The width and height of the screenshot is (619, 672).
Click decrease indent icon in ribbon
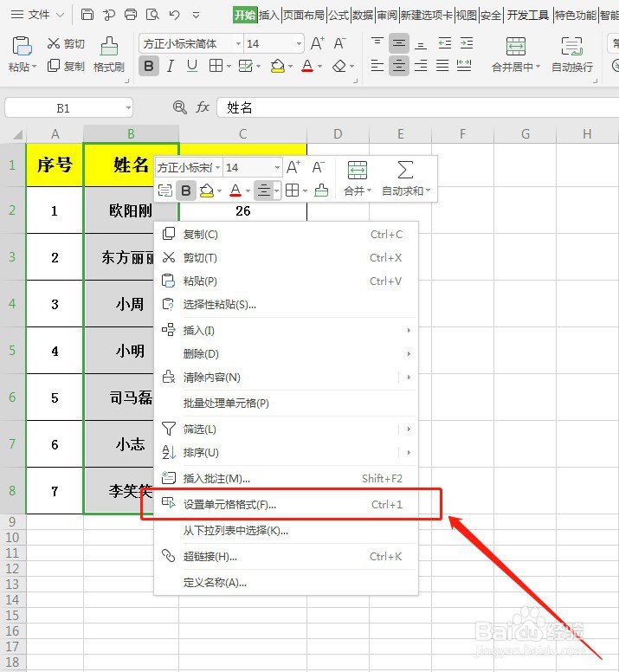pyautogui.click(x=445, y=42)
